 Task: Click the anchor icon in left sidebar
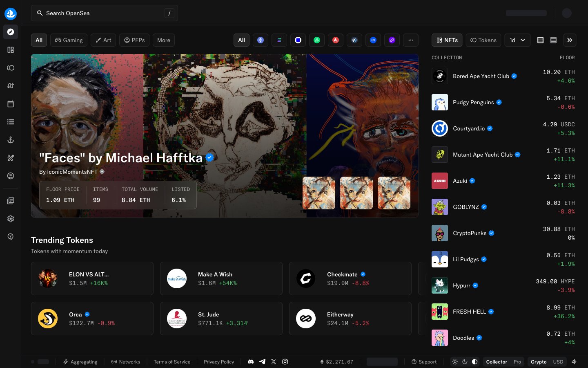[11, 140]
